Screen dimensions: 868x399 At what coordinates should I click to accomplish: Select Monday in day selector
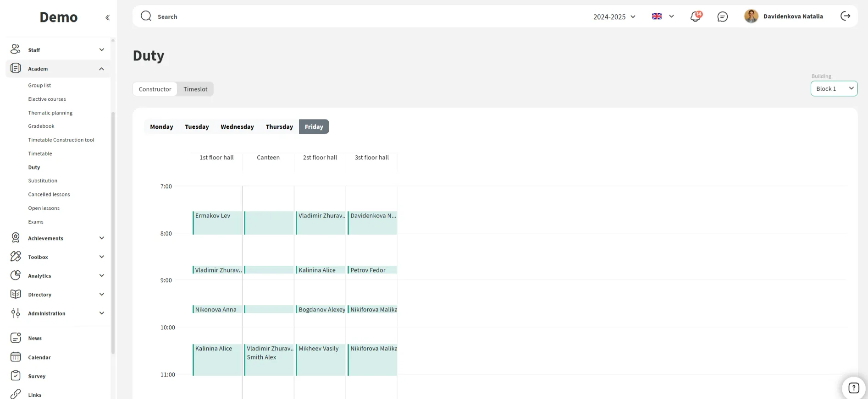[x=161, y=127]
